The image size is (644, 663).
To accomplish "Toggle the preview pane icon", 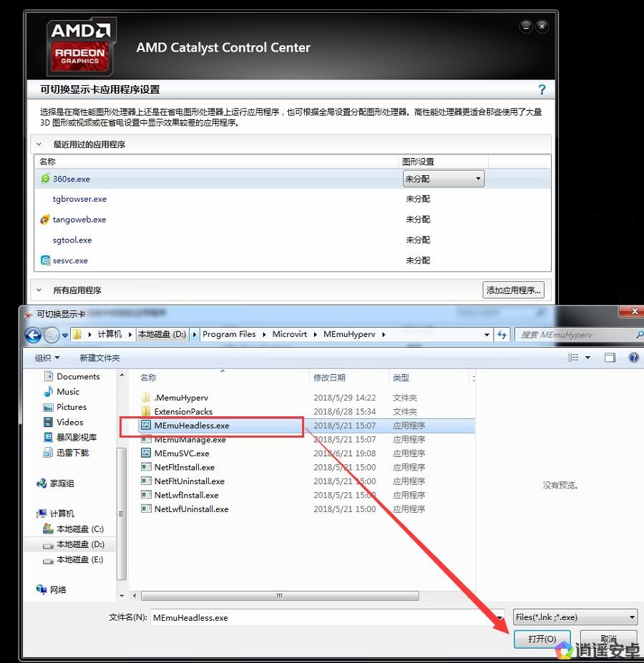I will [610, 358].
